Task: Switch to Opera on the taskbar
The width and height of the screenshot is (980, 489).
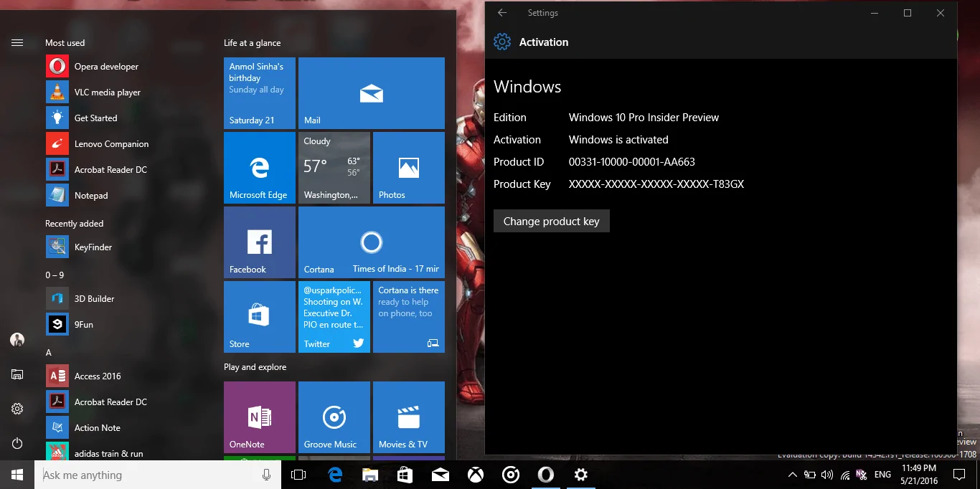Action: point(546,475)
